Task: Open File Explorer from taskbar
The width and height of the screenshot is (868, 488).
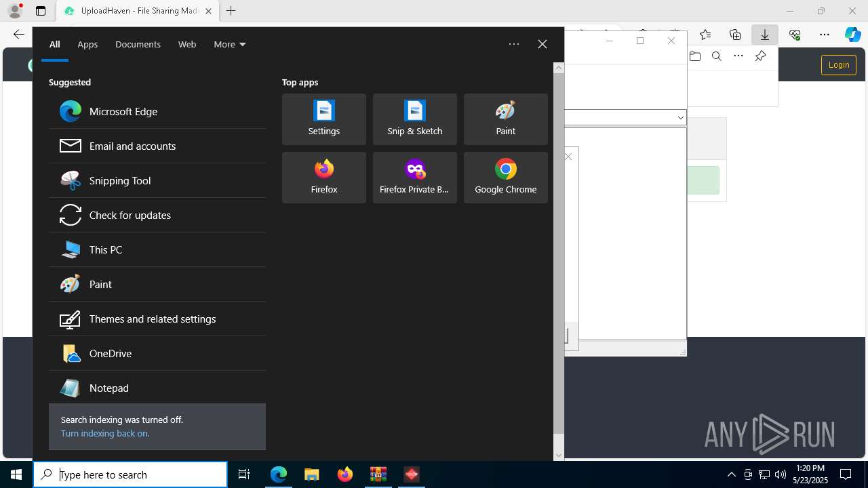Action: 312,474
